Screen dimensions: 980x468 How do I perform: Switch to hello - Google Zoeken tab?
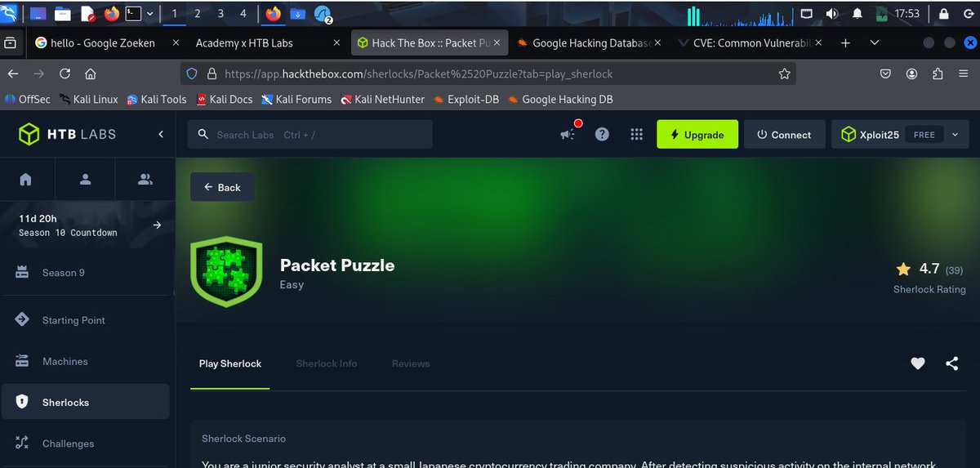point(108,42)
